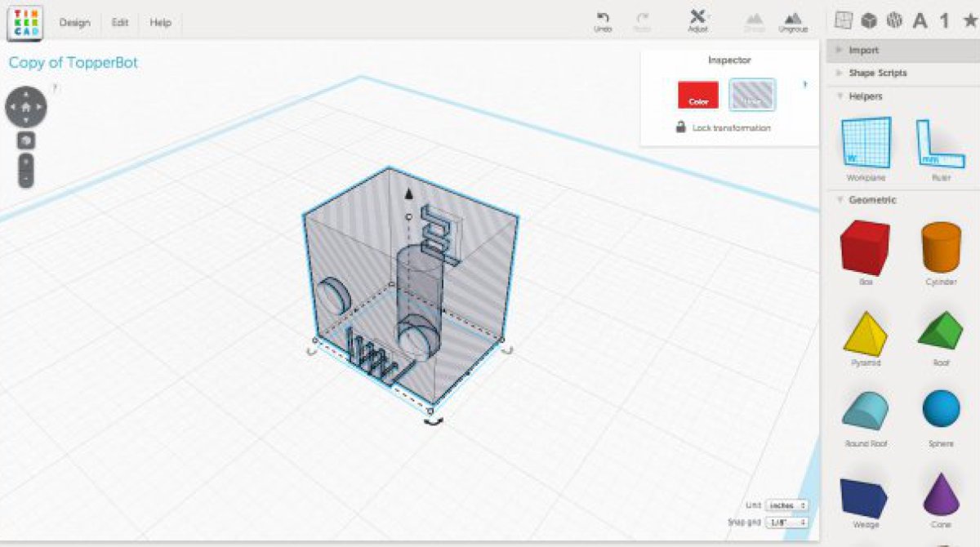The width and height of the screenshot is (980, 547).
Task: Open the Adjust tool
Action: coord(697,20)
